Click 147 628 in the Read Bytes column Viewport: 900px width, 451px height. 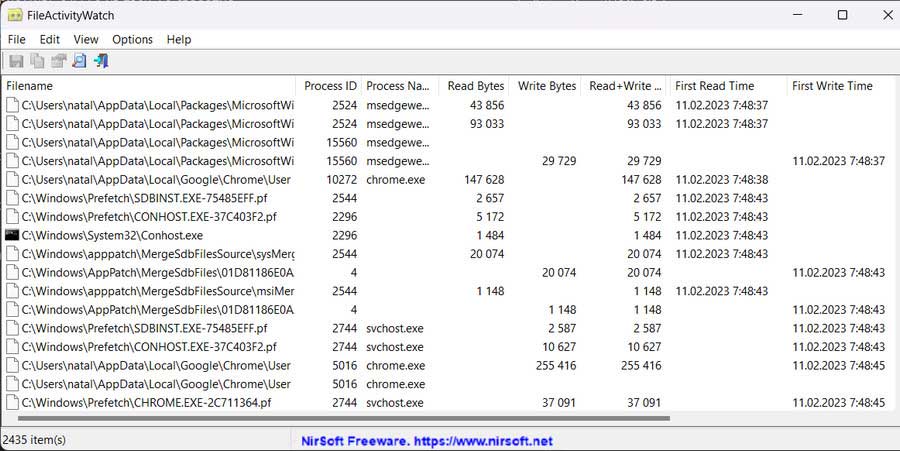(x=484, y=180)
